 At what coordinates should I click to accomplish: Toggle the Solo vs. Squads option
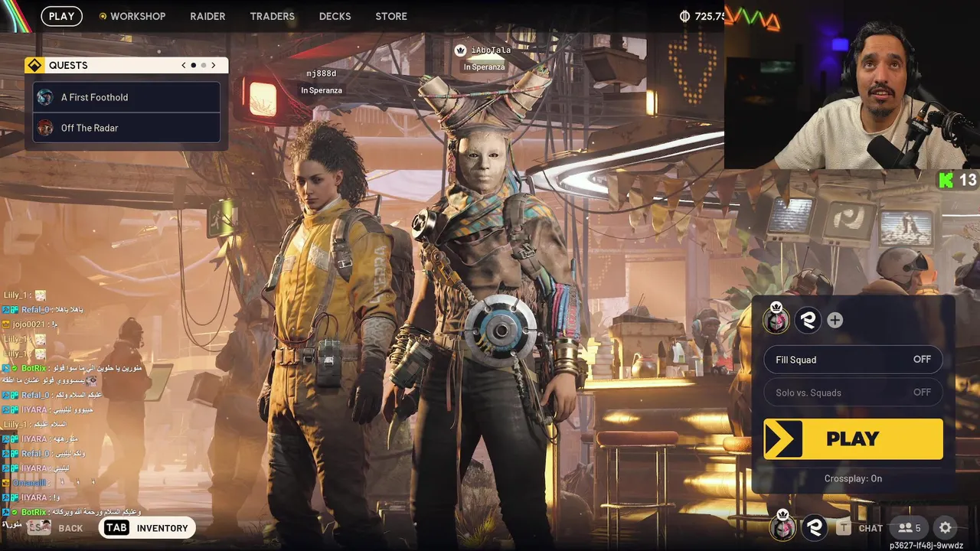click(x=853, y=393)
